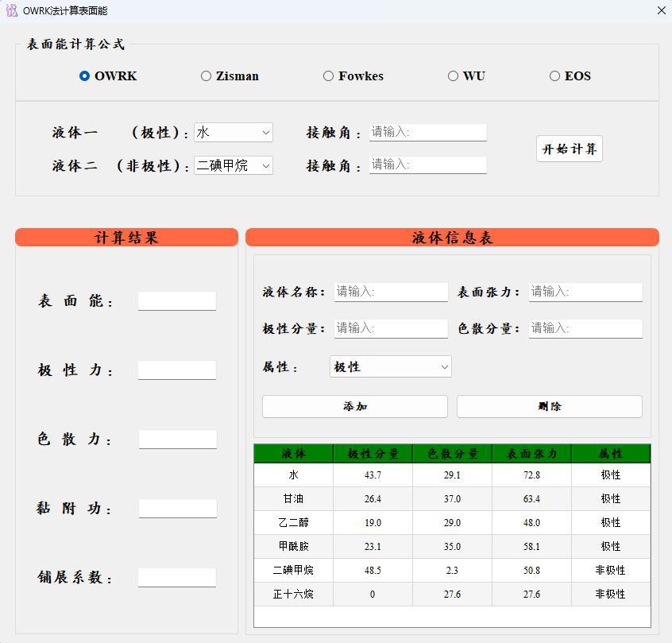The image size is (672, 643).
Task: Expand the 属性 dropdown showing 极性
Action: (x=391, y=366)
